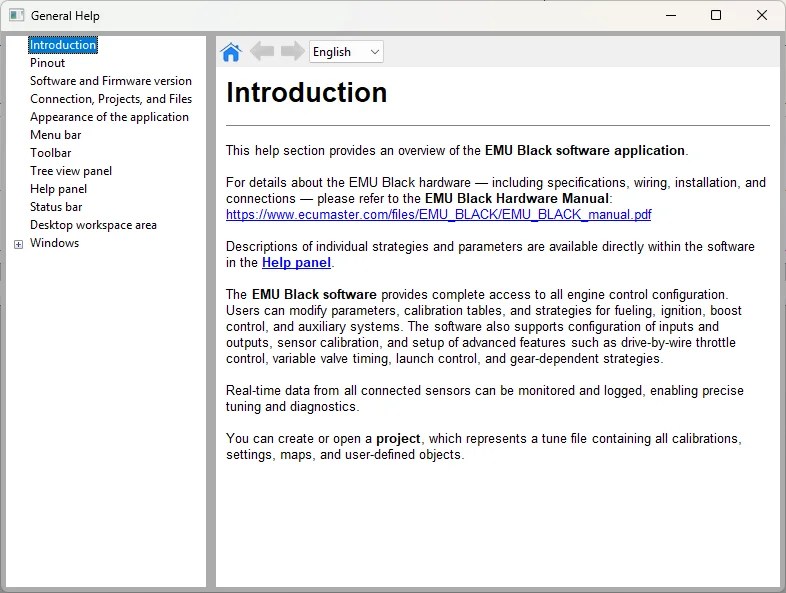The height and width of the screenshot is (593, 786).
Task: Open Appearance of the application topic
Action: click(109, 117)
